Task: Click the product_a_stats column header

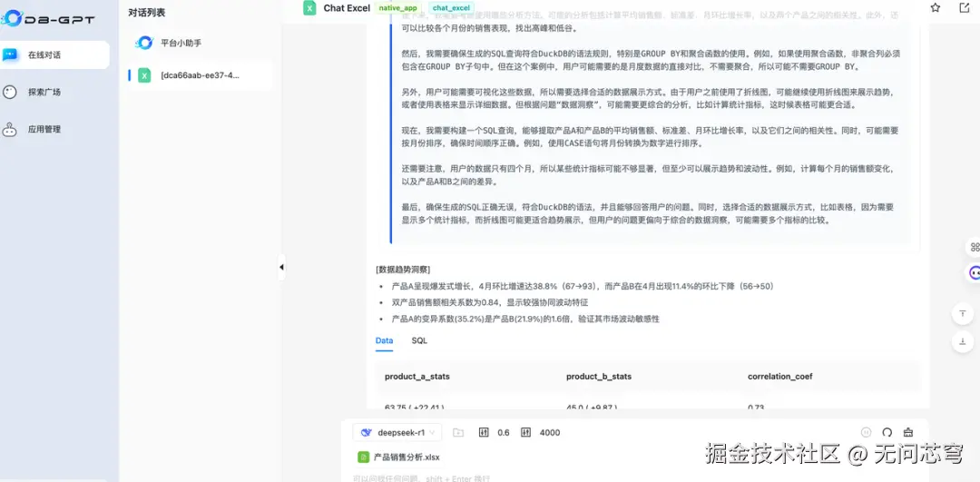Action: [416, 377]
